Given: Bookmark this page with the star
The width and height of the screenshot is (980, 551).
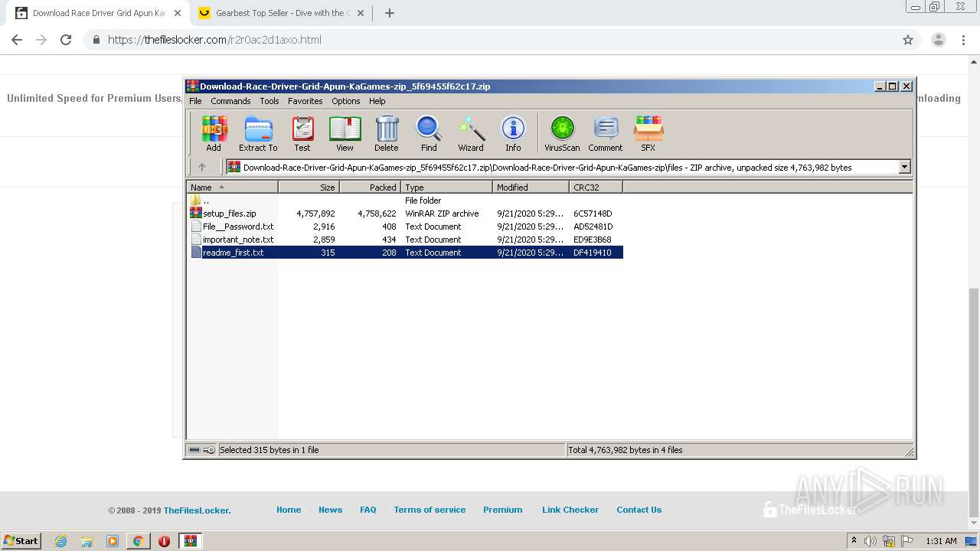Looking at the screenshot, I should (x=908, y=40).
